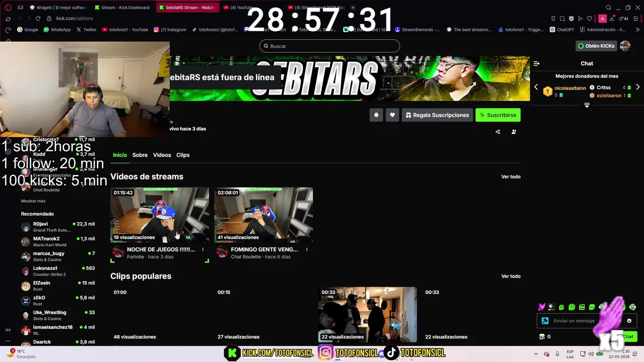This screenshot has width=644, height=362.
Task: Switch to the Inicio tab
Action: tap(120, 155)
